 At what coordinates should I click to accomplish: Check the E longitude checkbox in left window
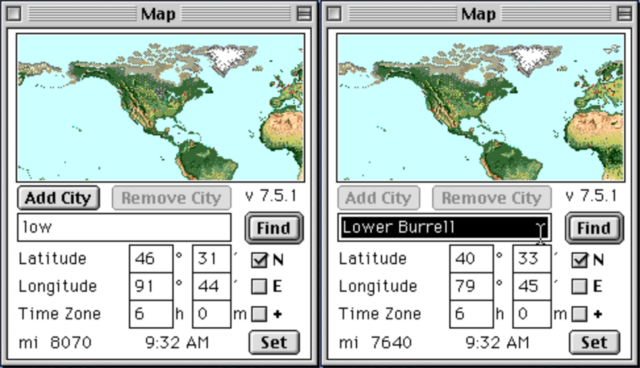point(259,286)
